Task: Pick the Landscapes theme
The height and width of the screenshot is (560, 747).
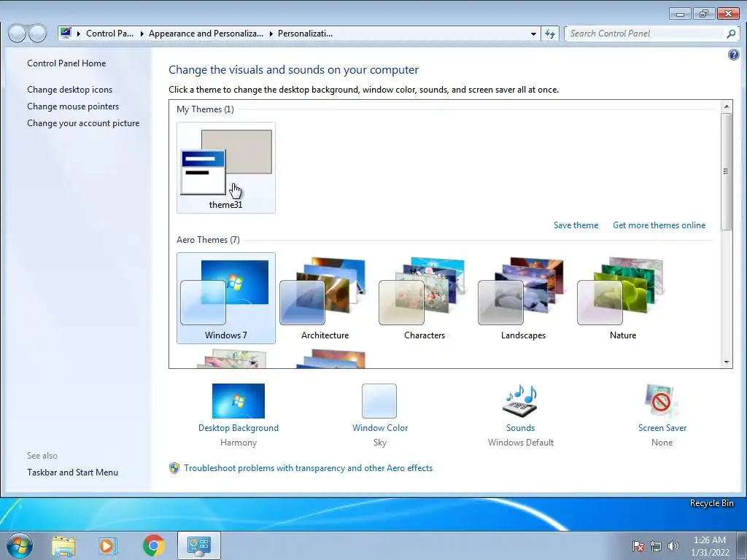Action: (x=523, y=297)
